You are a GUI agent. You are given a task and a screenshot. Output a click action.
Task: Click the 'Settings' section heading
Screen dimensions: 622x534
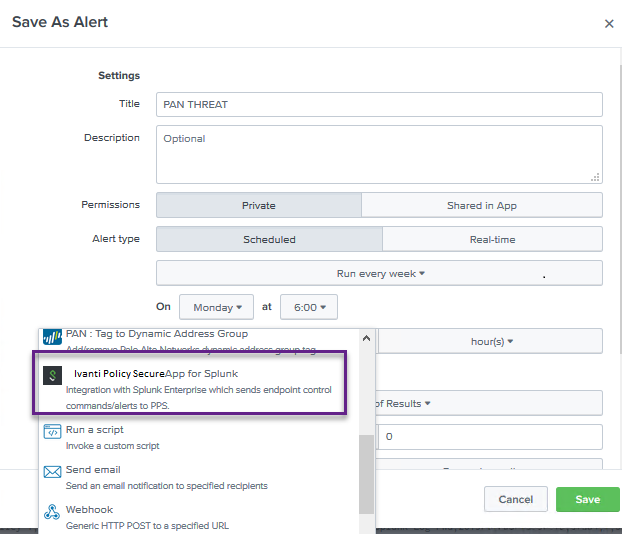119,75
